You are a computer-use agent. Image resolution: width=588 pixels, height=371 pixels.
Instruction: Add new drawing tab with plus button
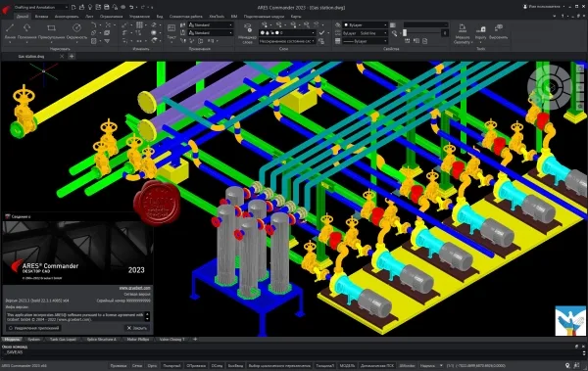click(72, 56)
